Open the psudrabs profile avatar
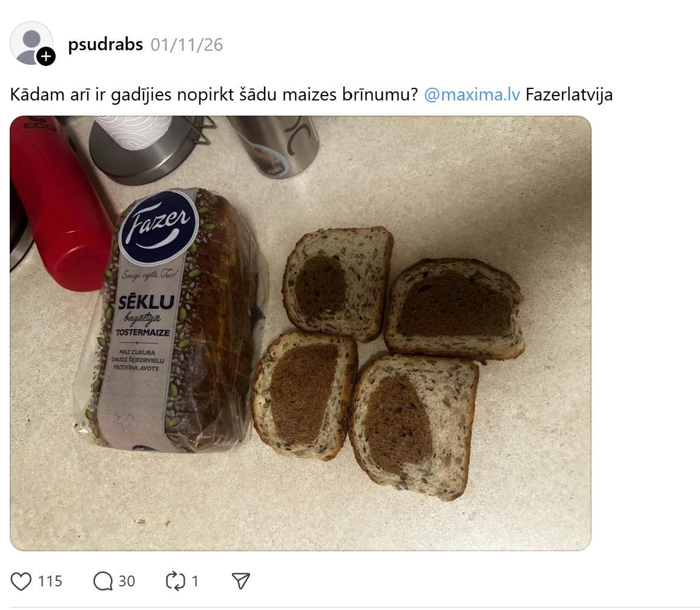This screenshot has height=610, width=700. coord(31,44)
